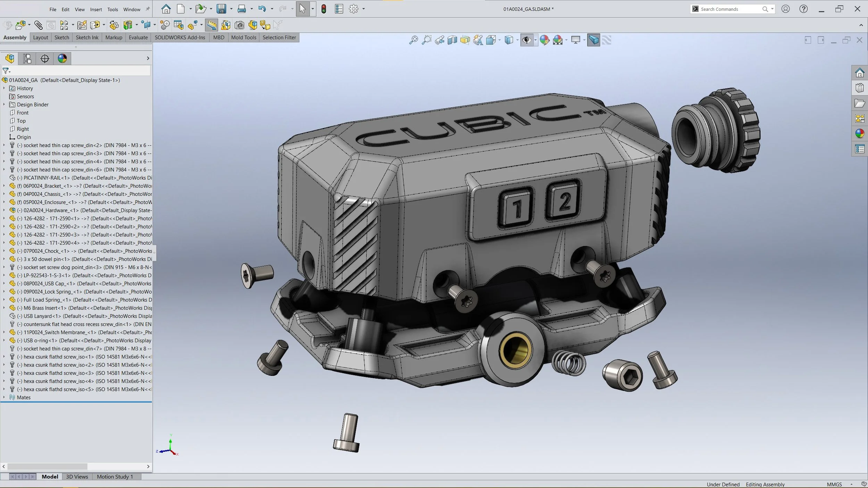Click the Rebuild traffic light icon
The image size is (868, 488).
click(324, 9)
